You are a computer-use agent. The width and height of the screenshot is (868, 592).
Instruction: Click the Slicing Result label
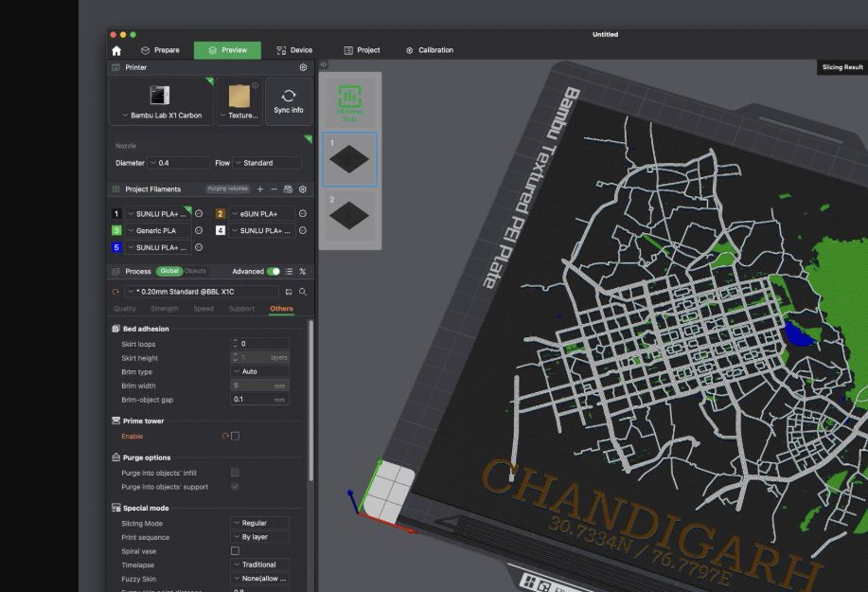click(842, 67)
